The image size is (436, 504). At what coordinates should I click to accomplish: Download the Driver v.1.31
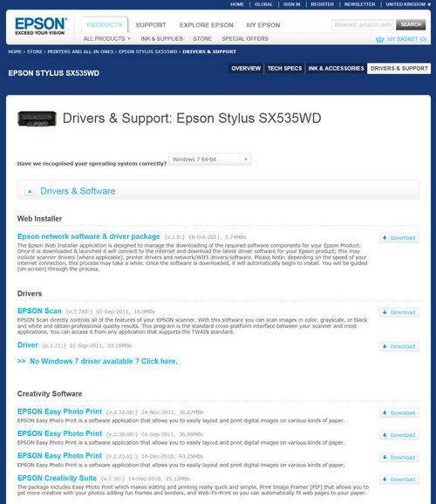pos(399,346)
